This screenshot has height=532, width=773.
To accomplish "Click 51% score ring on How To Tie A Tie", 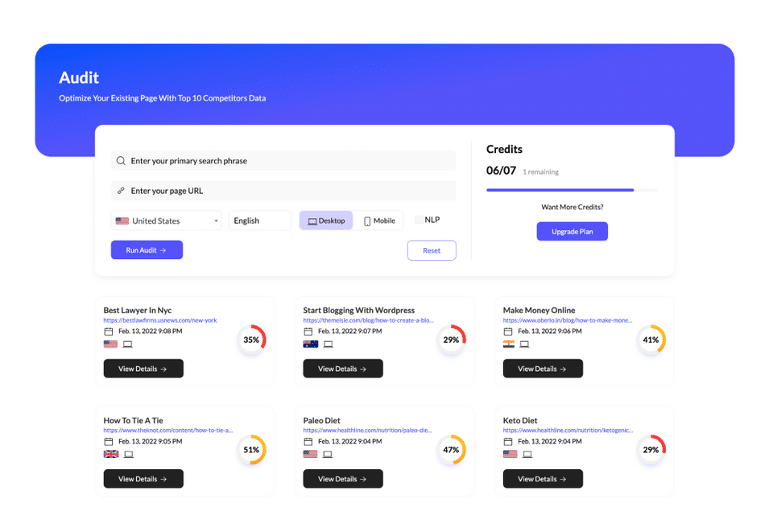I will tap(251, 450).
